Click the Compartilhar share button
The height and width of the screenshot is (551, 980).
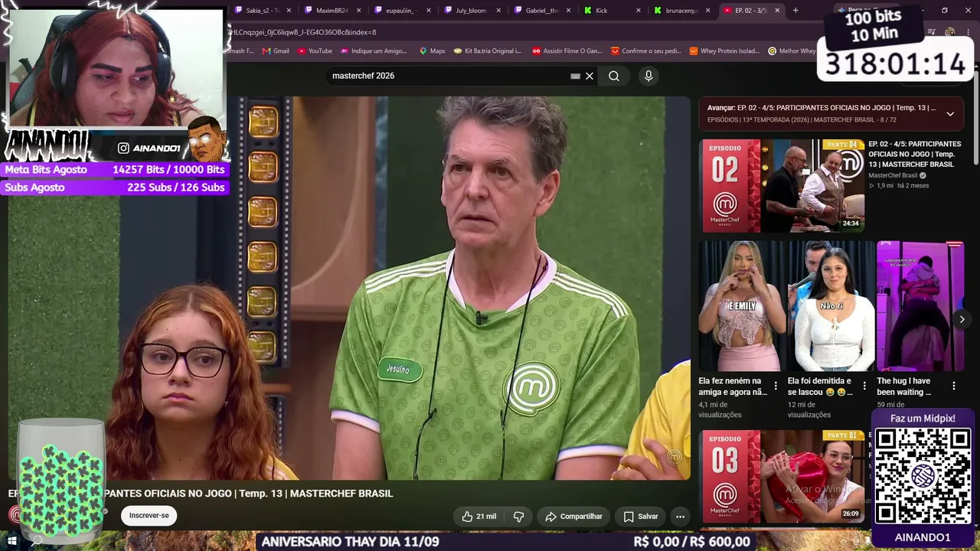point(573,517)
